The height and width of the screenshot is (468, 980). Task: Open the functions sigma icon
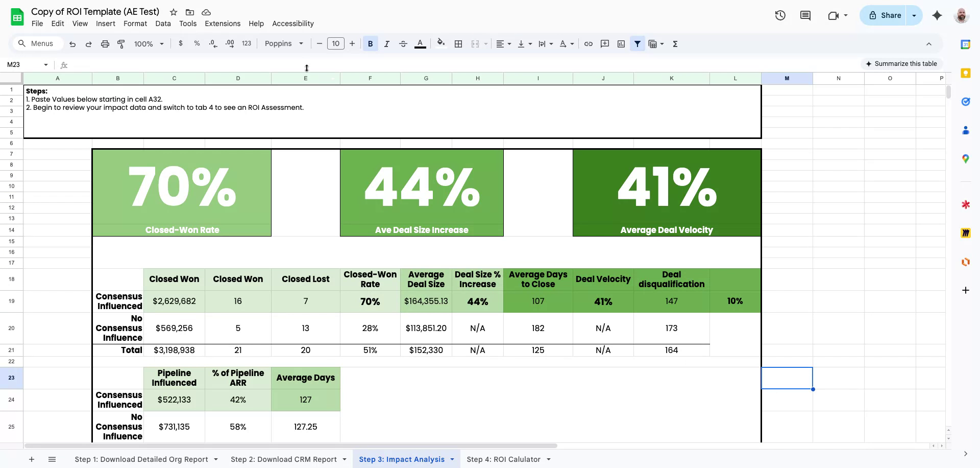pyautogui.click(x=675, y=44)
